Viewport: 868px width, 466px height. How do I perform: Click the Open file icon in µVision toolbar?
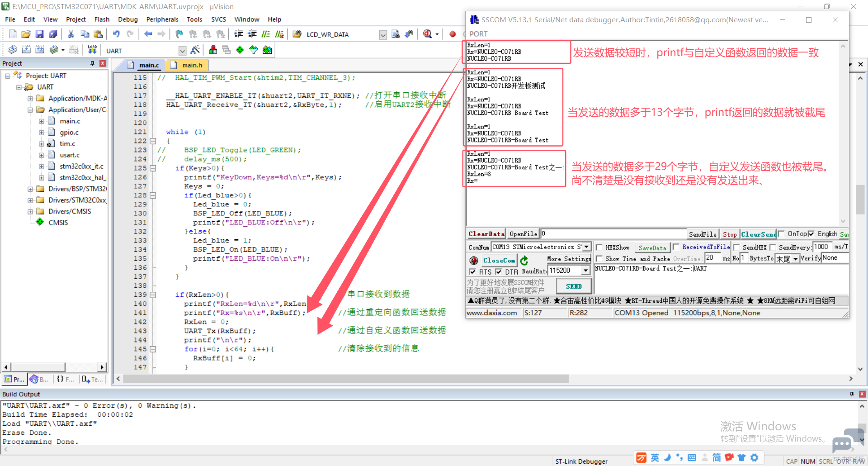[x=26, y=34]
